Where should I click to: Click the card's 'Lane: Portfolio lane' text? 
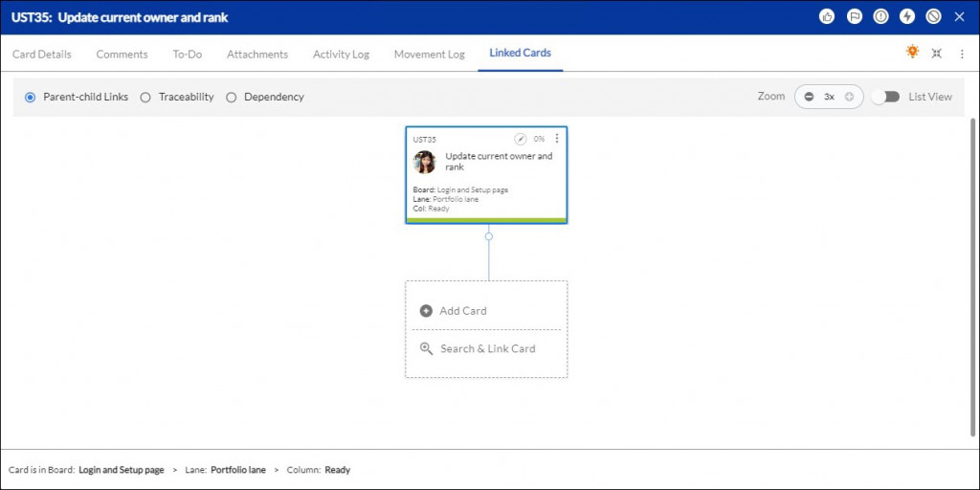point(446,199)
